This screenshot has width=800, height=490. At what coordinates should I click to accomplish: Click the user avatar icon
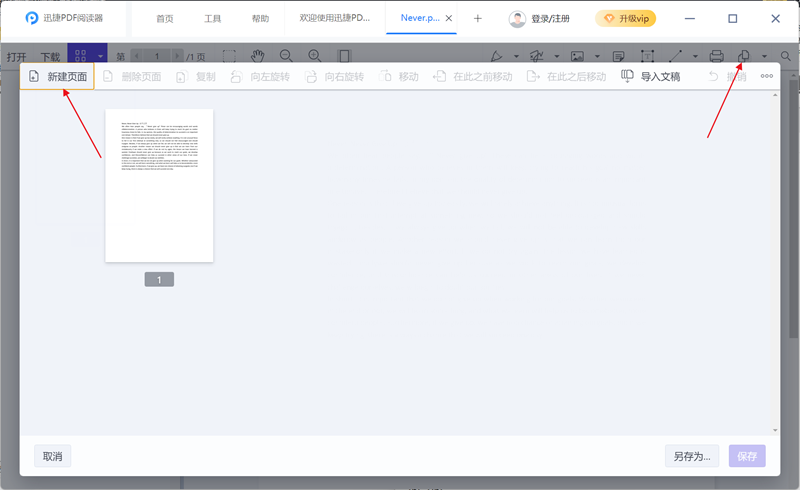[517, 19]
